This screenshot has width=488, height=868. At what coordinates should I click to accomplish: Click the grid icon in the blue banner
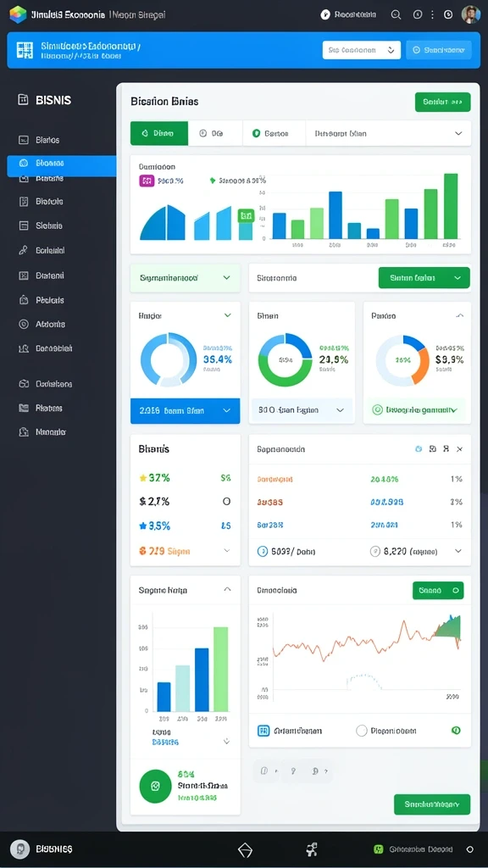(x=25, y=50)
